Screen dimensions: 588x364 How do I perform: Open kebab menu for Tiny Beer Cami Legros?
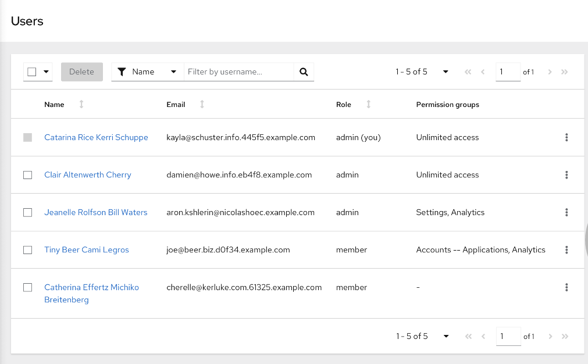pyautogui.click(x=566, y=250)
